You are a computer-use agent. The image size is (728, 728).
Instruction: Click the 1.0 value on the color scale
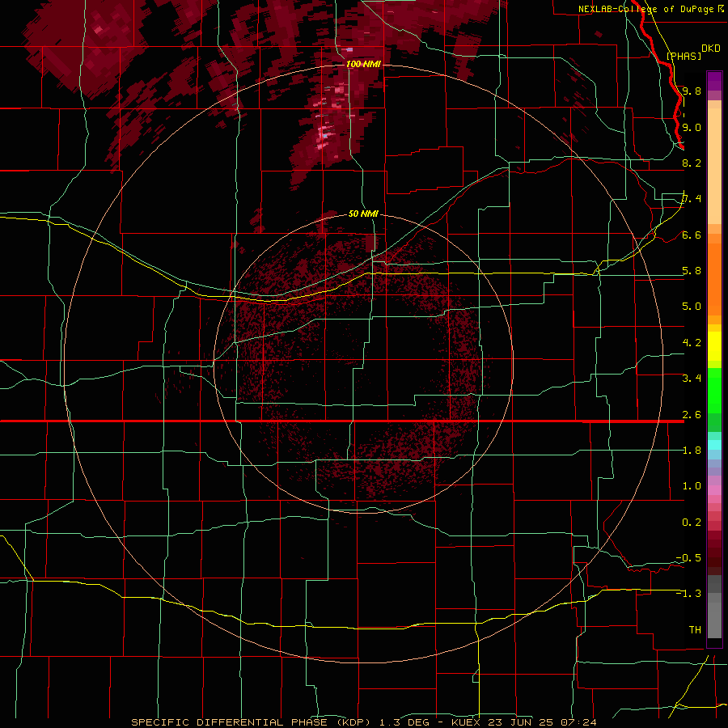692,486
